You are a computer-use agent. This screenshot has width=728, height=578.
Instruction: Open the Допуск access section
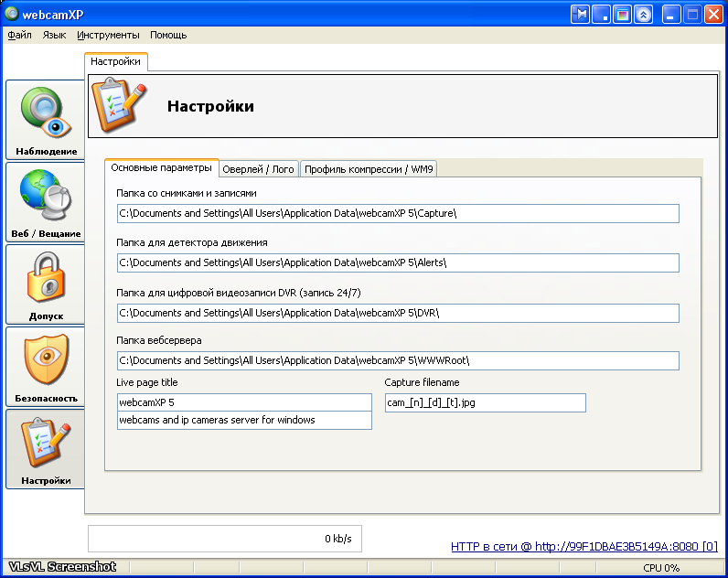tap(46, 284)
